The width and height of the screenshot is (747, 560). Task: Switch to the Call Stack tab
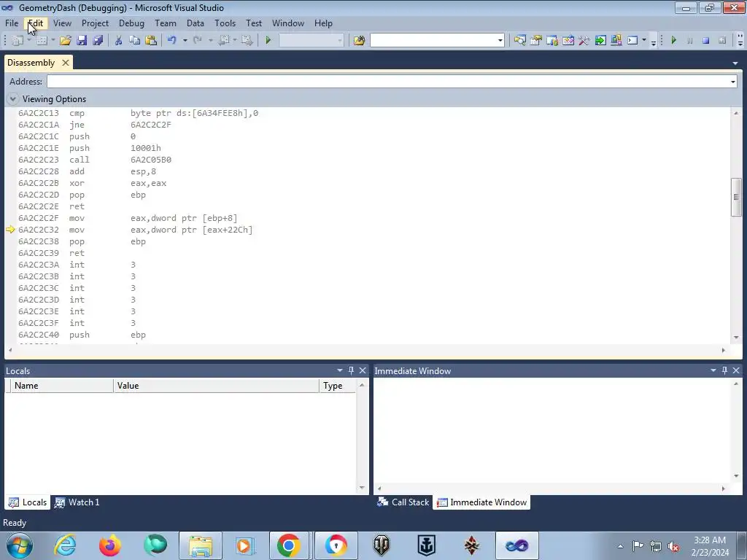click(403, 502)
